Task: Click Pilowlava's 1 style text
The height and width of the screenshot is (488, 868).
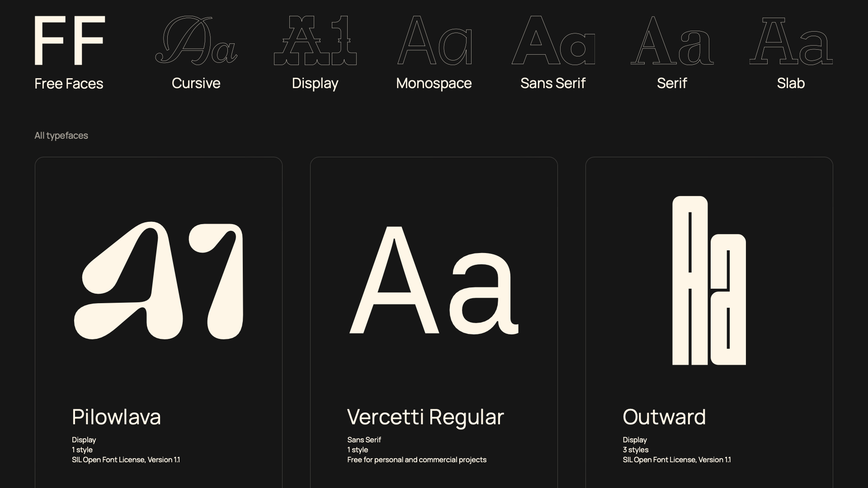Action: (x=82, y=450)
